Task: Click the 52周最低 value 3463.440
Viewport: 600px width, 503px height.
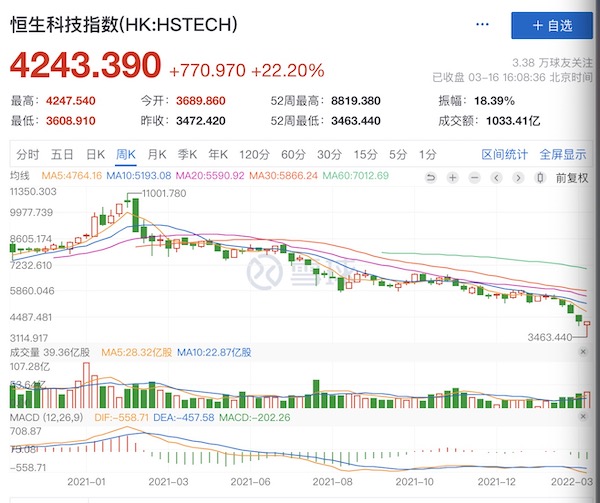Action: point(356,121)
